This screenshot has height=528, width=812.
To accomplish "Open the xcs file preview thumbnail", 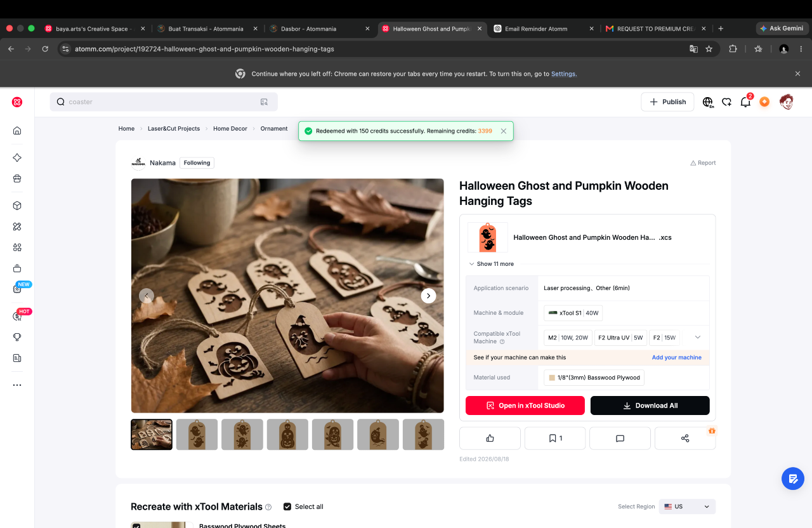I will [x=488, y=237].
